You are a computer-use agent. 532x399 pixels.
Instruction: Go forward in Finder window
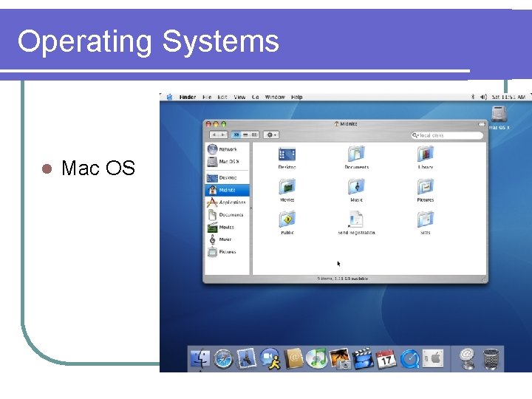pos(222,134)
